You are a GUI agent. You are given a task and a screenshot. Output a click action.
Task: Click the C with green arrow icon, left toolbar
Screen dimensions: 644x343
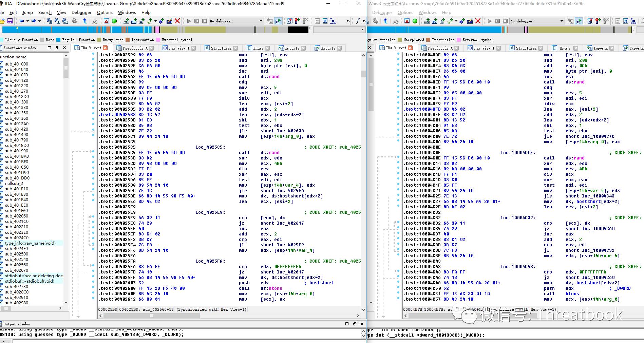coord(278,21)
